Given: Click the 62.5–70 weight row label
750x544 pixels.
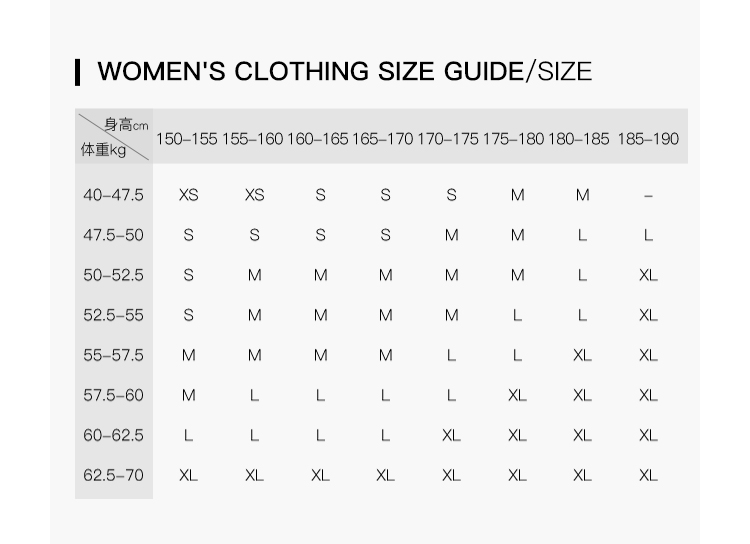Looking at the screenshot, I should pos(113,475).
